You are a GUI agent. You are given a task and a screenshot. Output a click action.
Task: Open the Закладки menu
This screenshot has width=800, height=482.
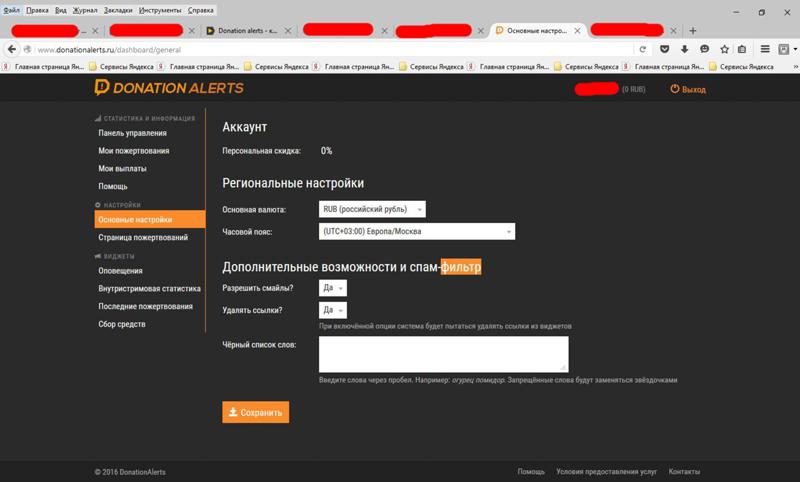(118, 10)
